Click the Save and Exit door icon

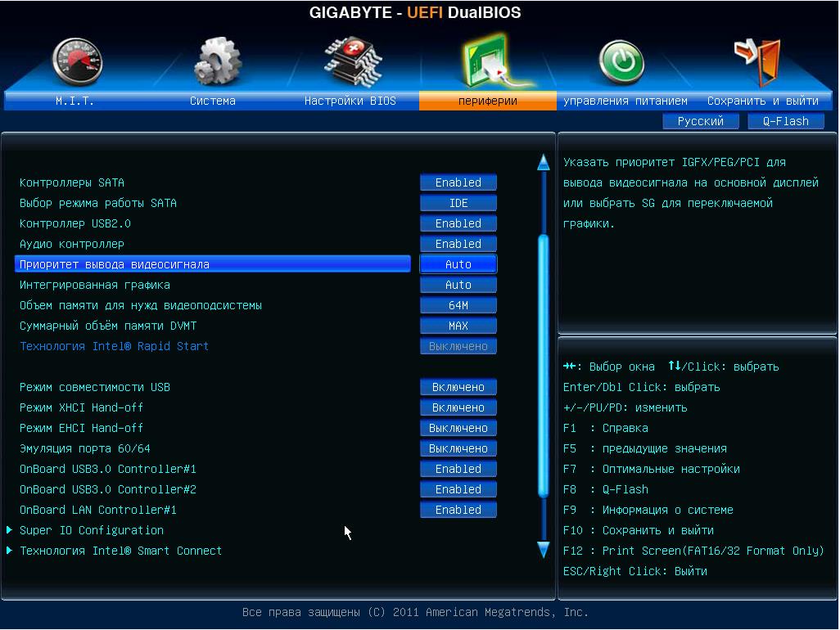(x=757, y=61)
